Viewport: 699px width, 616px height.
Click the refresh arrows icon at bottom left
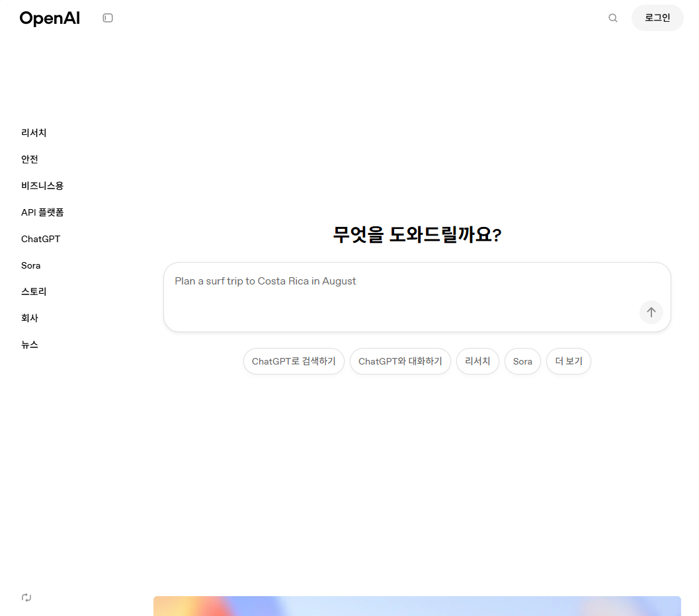(26, 597)
